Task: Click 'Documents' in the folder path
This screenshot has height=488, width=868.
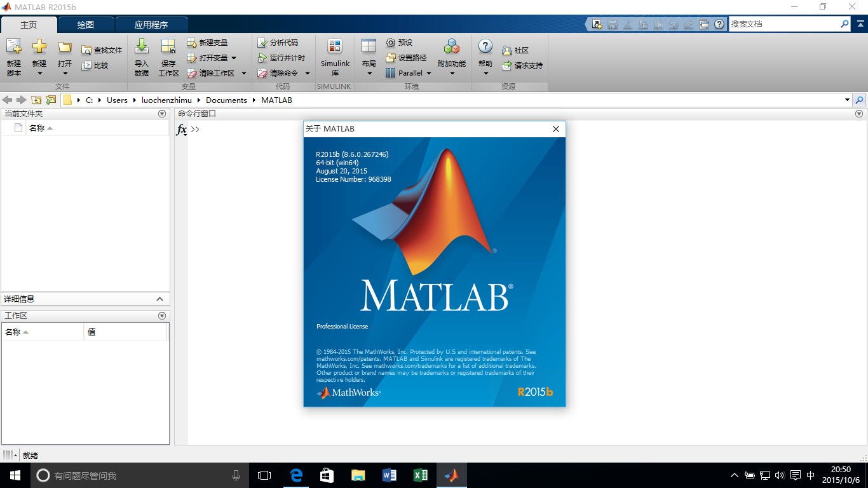Action: [226, 100]
